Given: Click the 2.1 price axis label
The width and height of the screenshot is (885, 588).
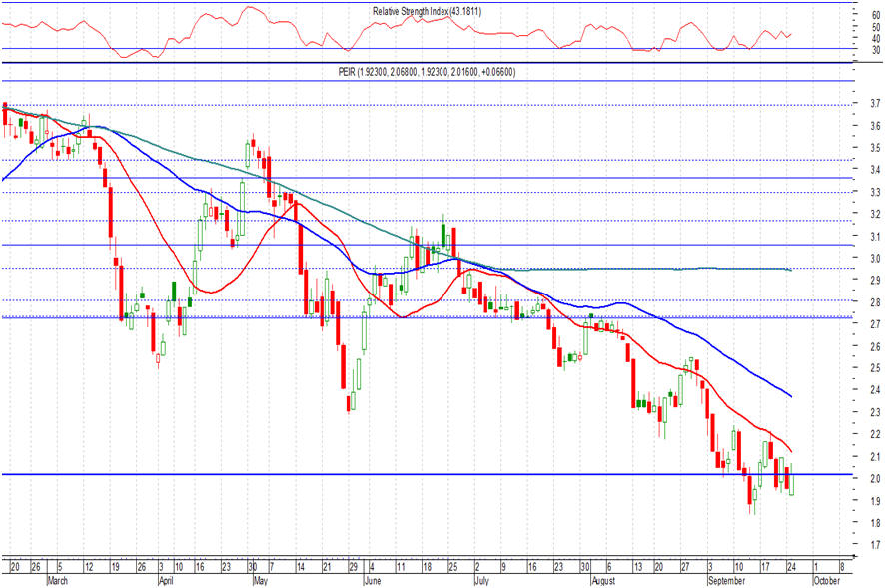Looking at the screenshot, I should click(875, 456).
